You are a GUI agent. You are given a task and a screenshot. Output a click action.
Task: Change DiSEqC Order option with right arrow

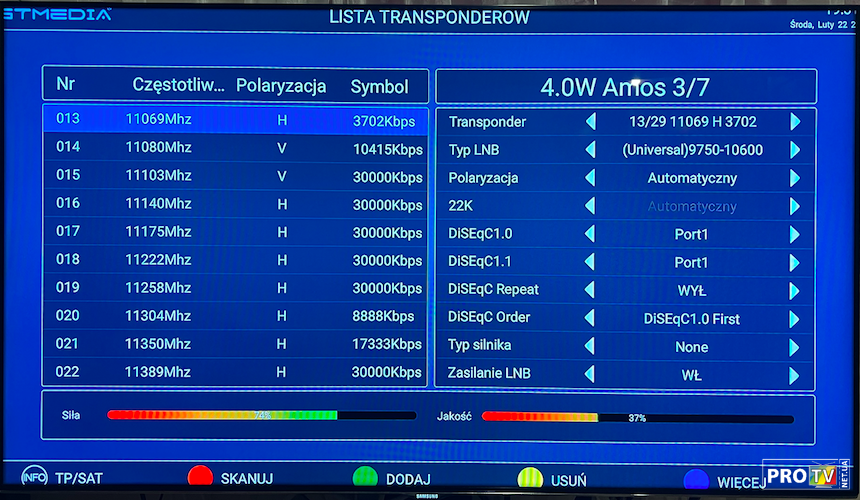tap(795, 319)
